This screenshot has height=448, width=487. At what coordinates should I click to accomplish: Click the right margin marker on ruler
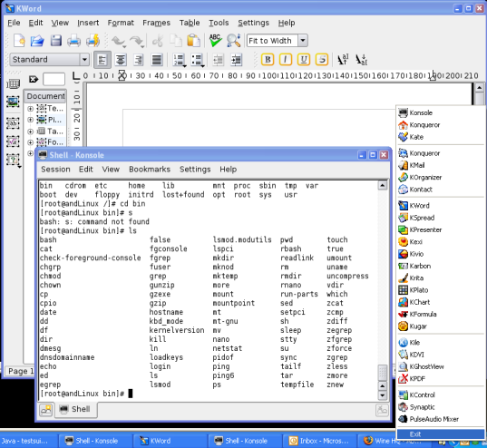433,75
